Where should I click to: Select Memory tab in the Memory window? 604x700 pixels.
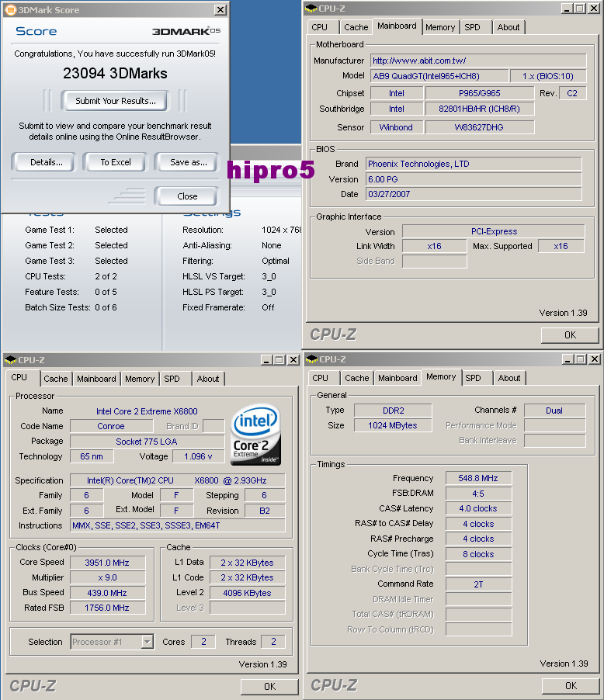(x=441, y=377)
